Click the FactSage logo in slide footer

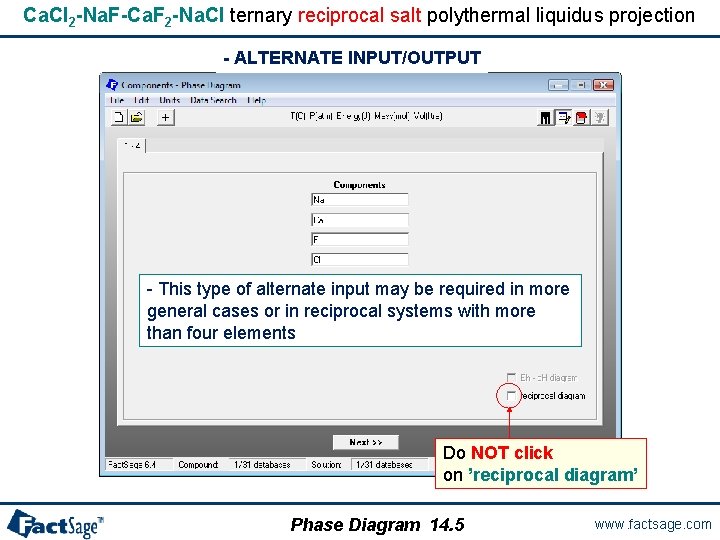tap(56, 524)
